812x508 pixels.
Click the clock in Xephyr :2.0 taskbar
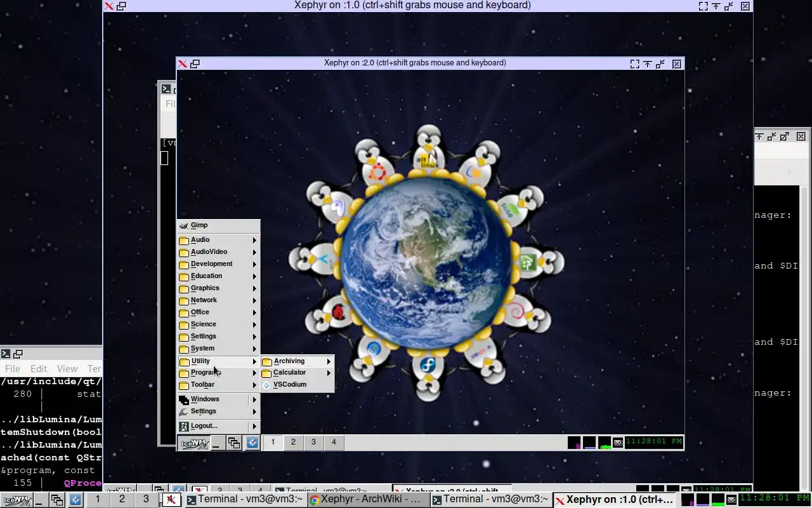point(654,441)
